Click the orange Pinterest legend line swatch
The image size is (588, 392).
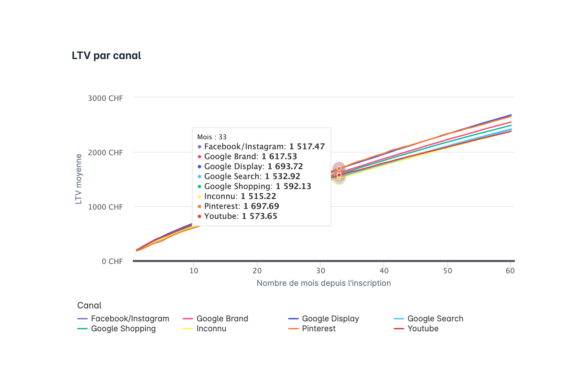293,329
